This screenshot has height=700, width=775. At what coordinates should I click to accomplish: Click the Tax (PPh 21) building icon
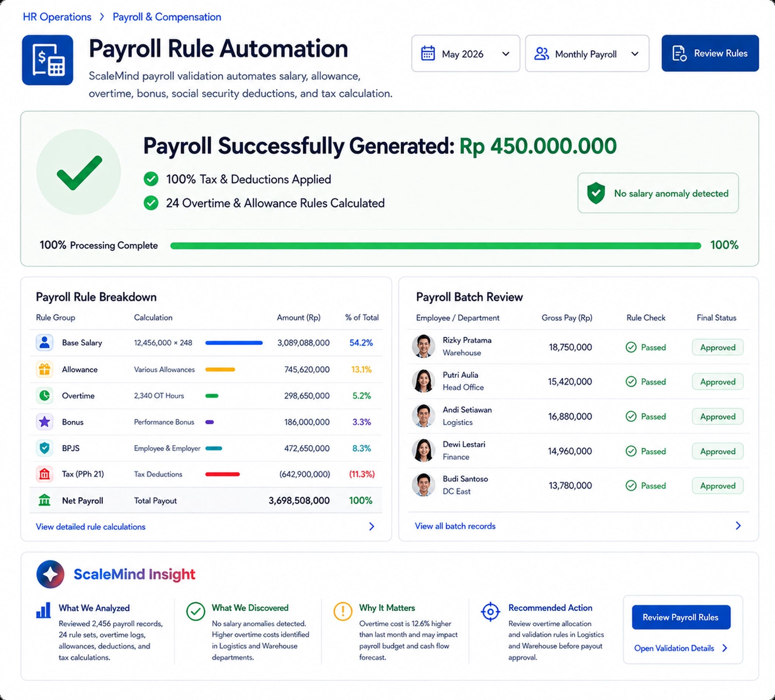pos(45,474)
